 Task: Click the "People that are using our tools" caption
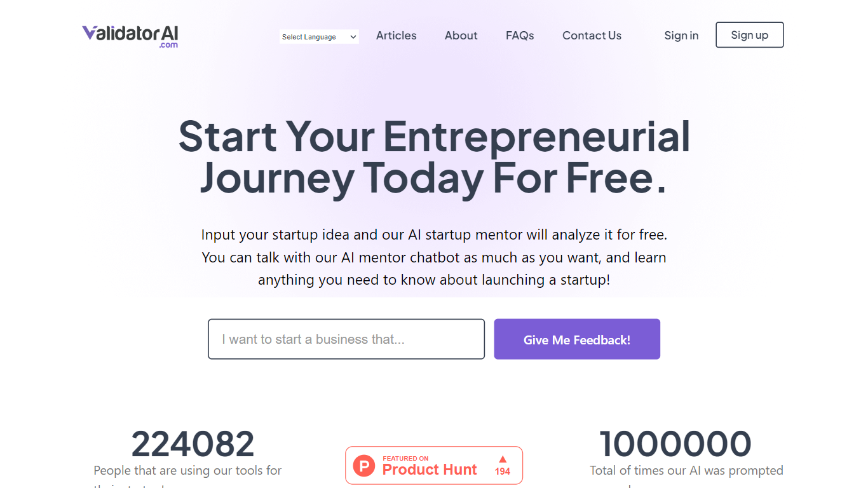pos(187,471)
